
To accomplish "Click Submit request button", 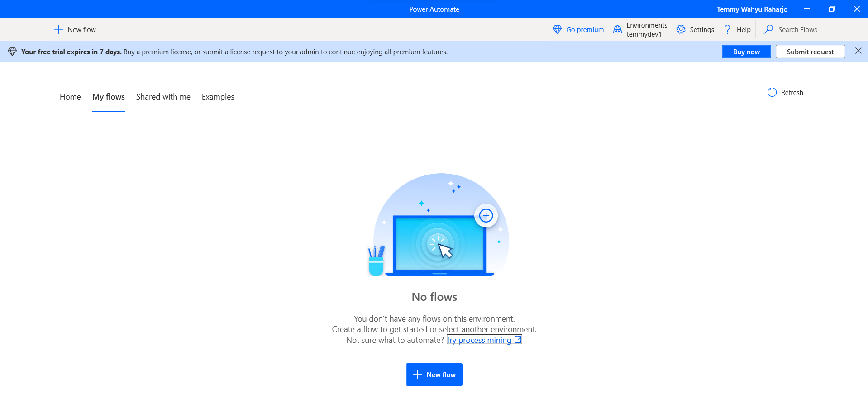I will click(x=810, y=52).
